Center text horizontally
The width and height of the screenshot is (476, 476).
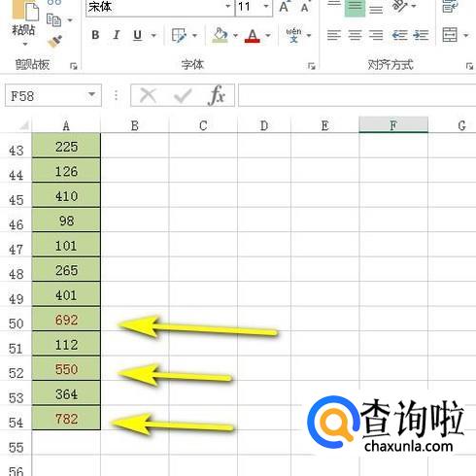click(x=355, y=35)
